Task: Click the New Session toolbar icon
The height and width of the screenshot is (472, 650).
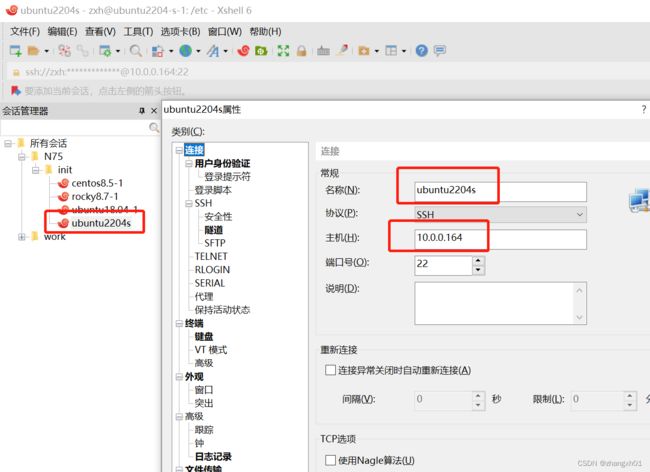Action: (15, 51)
